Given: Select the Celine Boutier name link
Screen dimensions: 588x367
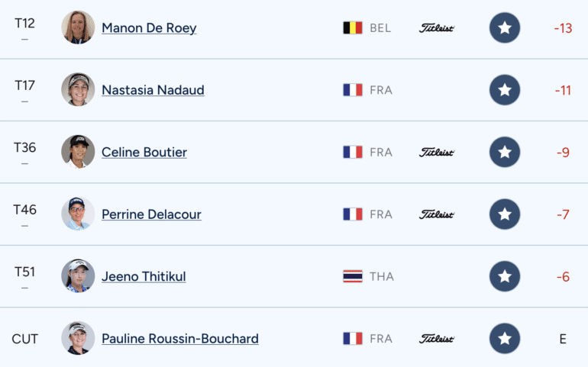Looking at the screenshot, I should (x=144, y=153).
